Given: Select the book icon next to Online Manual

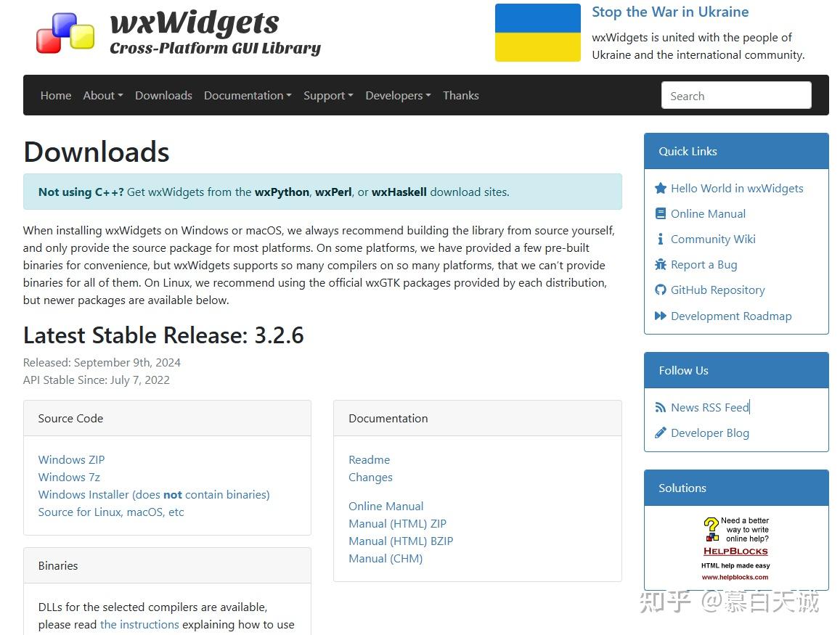Looking at the screenshot, I should (x=661, y=213).
